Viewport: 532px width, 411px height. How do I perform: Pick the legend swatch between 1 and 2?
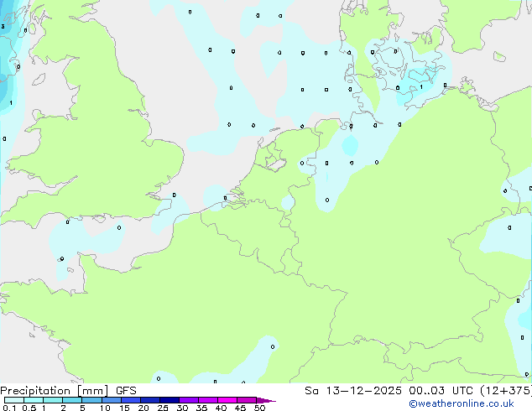pos(53,400)
